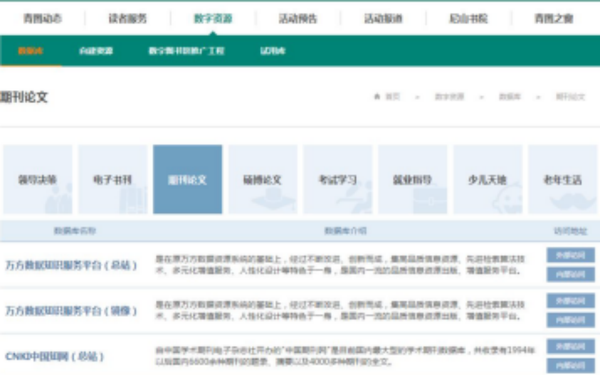Click 内部访问 for the 万方 镜像 row

[x=571, y=320]
